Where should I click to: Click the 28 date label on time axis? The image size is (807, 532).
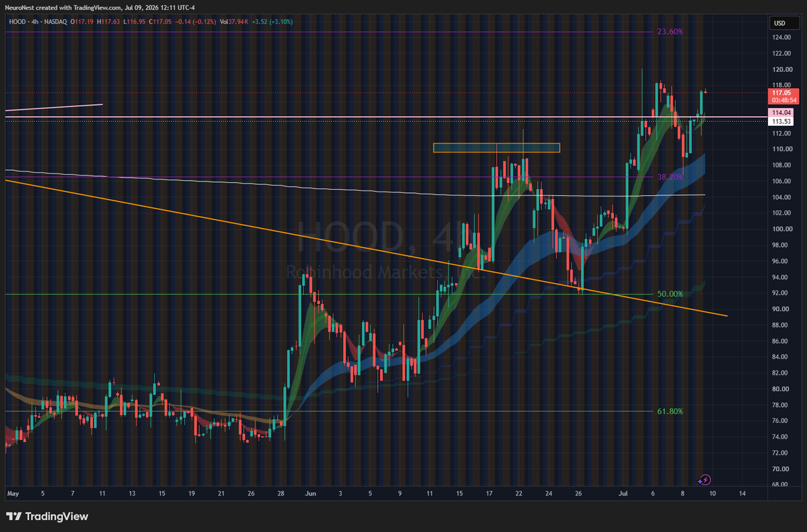click(281, 494)
